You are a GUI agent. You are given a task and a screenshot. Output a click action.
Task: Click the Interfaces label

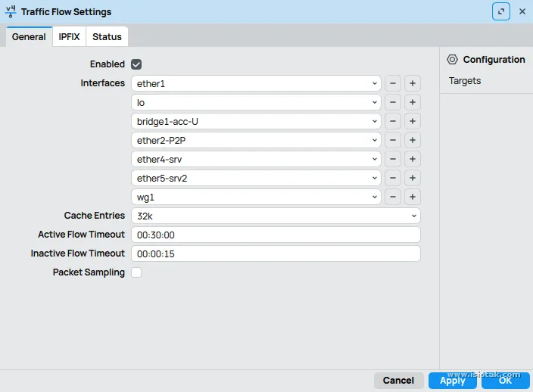click(x=103, y=83)
